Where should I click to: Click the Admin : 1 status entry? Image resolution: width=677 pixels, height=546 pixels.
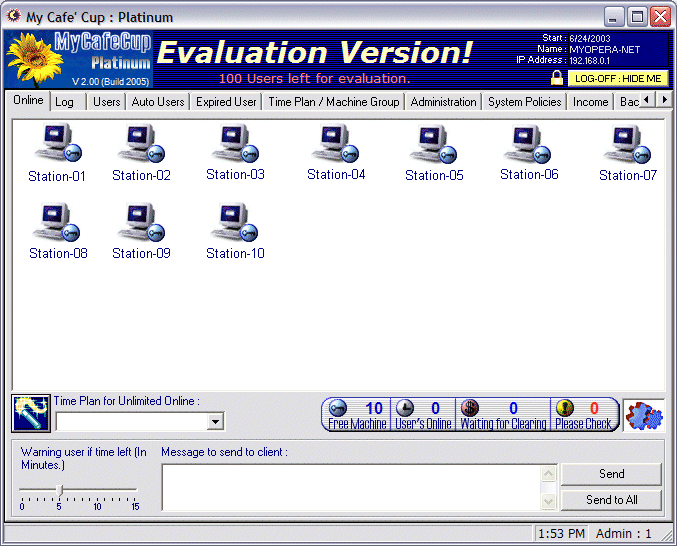point(623,534)
